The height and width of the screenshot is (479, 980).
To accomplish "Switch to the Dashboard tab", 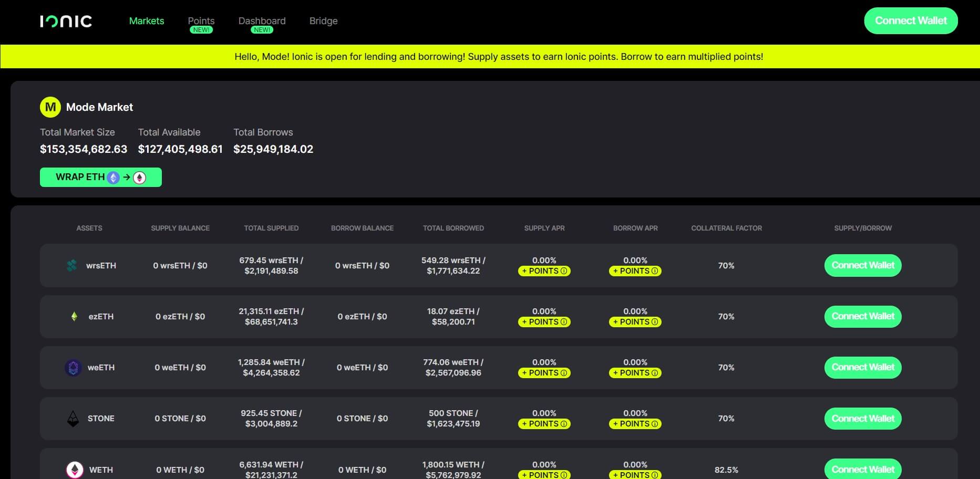I will 262,21.
